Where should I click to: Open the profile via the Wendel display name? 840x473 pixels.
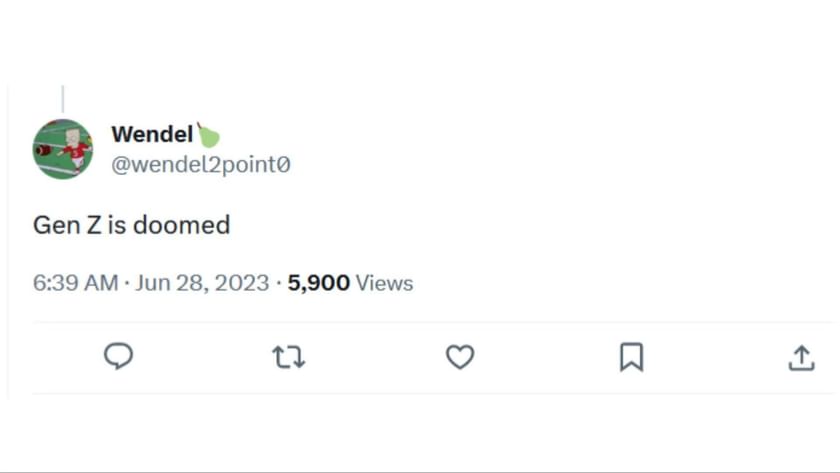coord(151,134)
